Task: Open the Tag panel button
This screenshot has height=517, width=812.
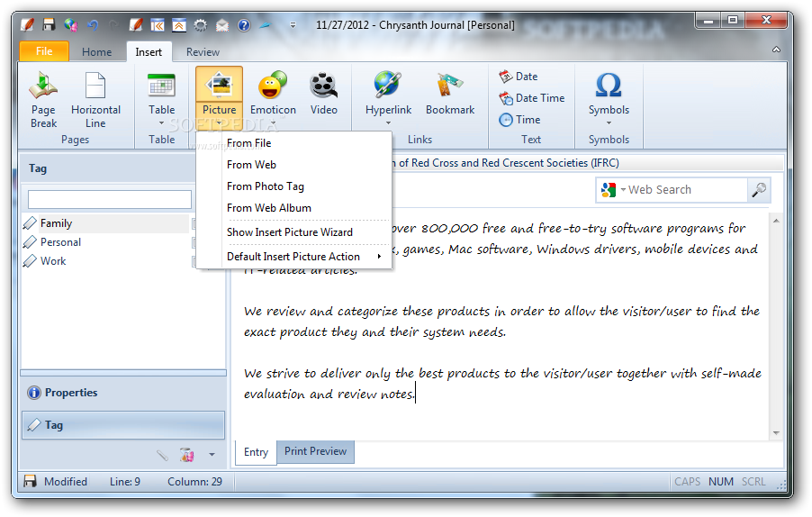Action: 122,425
